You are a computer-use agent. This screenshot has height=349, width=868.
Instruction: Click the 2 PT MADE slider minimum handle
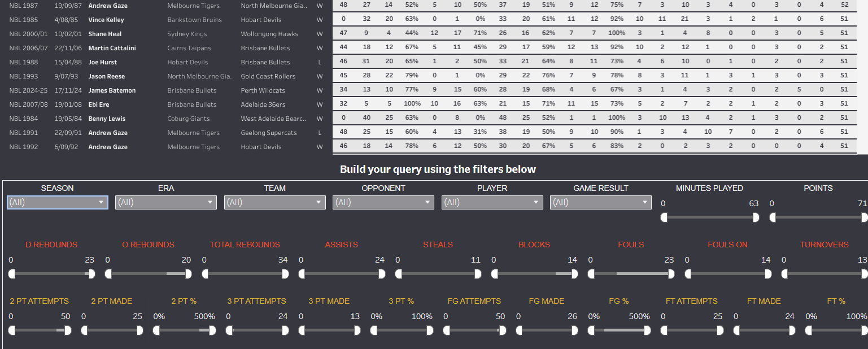tap(85, 330)
